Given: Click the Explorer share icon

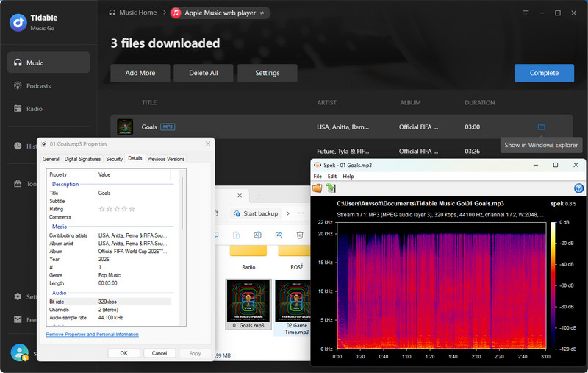Looking at the screenshot, I should [x=279, y=235].
